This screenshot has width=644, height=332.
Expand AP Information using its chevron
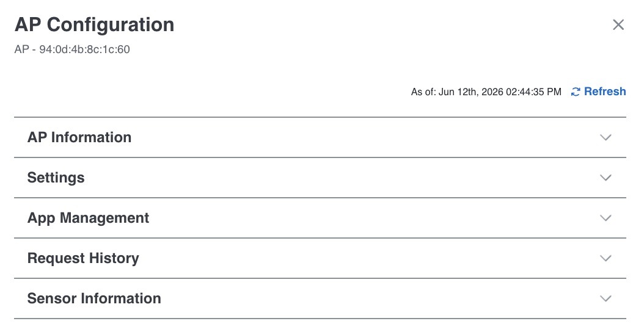606,137
